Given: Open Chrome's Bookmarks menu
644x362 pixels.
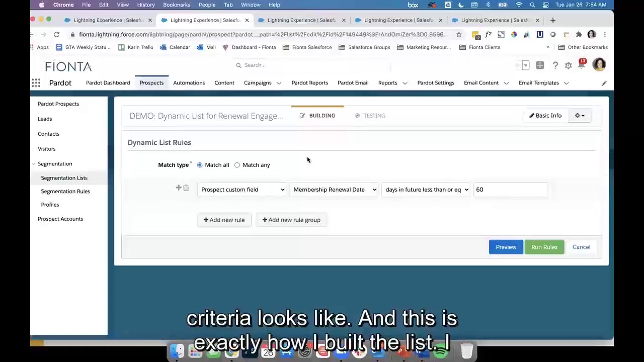Looking at the screenshot, I should click(x=177, y=5).
